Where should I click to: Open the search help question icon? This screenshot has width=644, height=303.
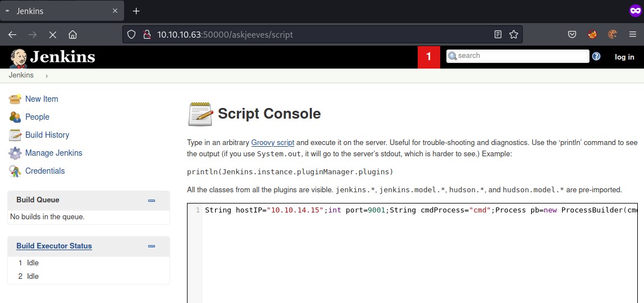[596, 56]
